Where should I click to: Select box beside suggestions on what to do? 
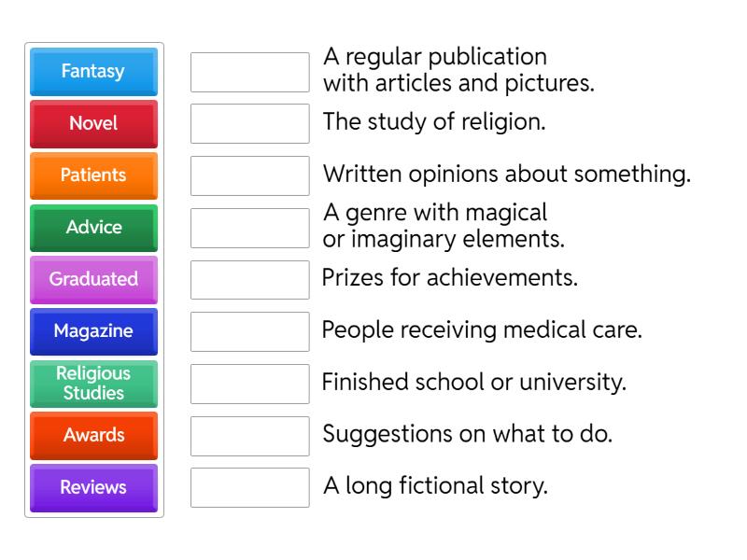249,435
